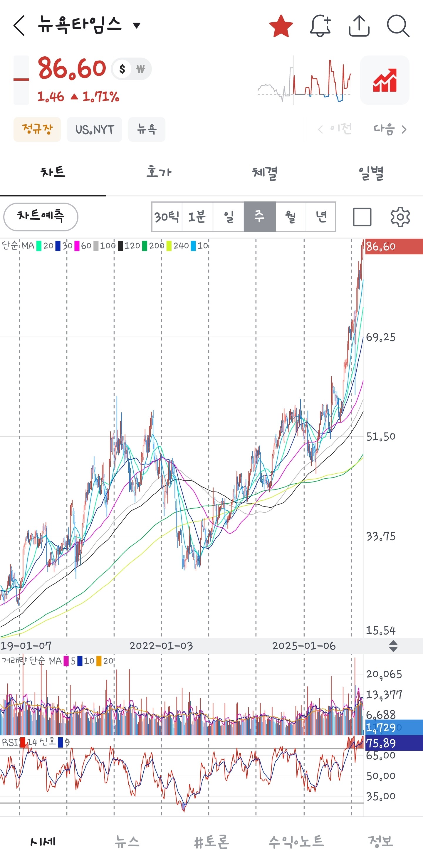Open 차트예측 chart prediction
Image resolution: width=423 pixels, height=868 pixels.
point(41,217)
